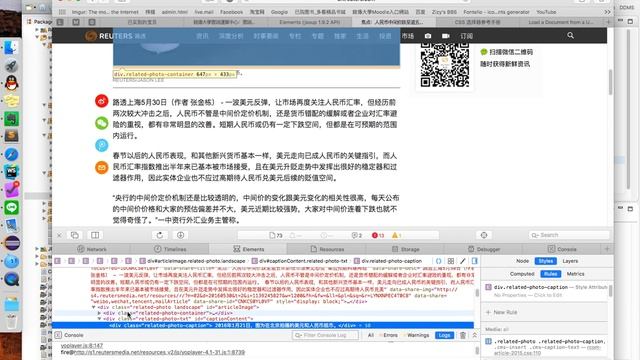Open the Resources tab
Screen dimensions: 640x360
[x=327, y=249]
